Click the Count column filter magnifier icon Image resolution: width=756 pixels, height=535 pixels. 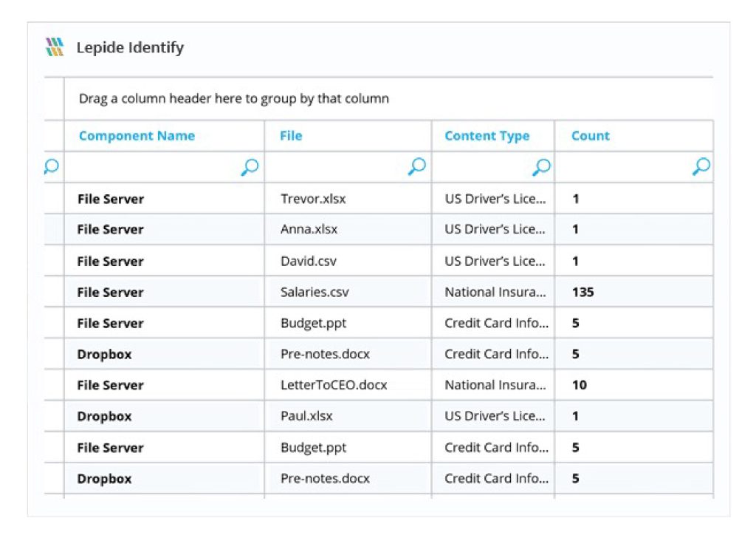point(701,166)
